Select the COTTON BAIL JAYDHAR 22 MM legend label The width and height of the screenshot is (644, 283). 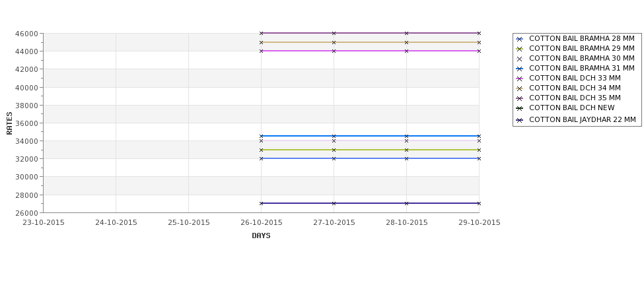click(583, 120)
